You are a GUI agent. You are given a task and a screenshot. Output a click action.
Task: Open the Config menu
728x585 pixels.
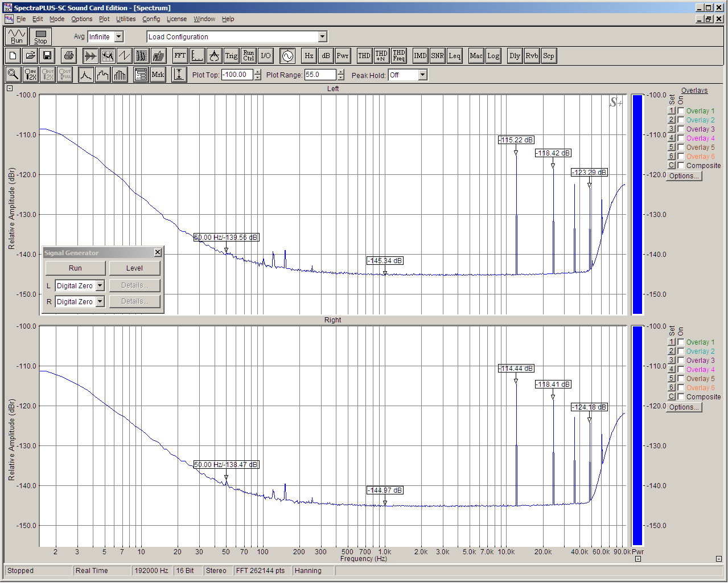(151, 19)
